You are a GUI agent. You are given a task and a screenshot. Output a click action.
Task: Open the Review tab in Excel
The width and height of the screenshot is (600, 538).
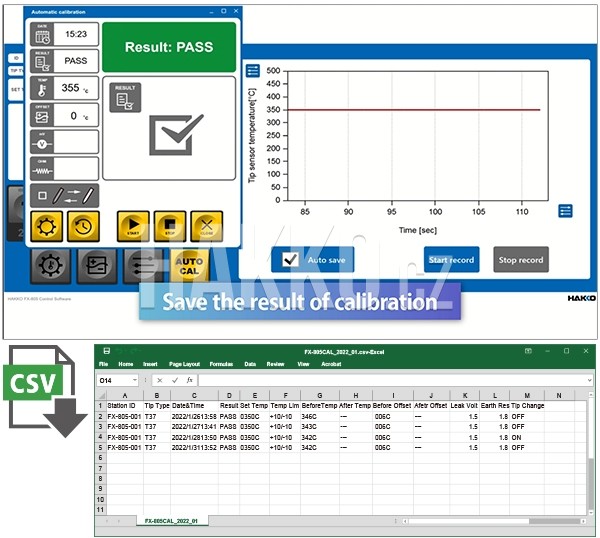click(x=276, y=364)
